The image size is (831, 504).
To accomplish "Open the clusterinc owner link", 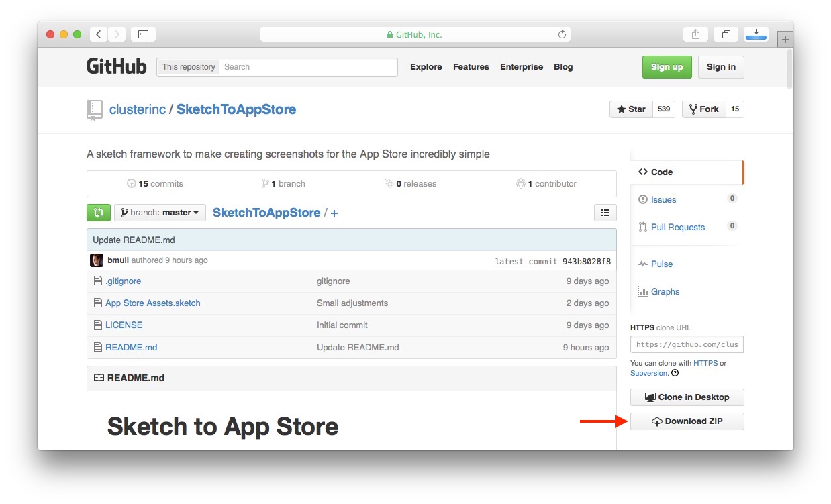I will coord(138,109).
